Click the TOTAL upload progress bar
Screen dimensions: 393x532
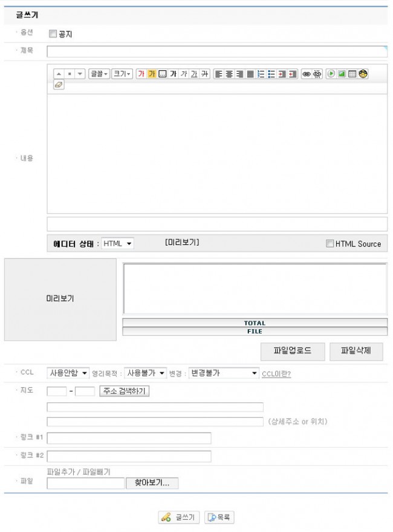(255, 323)
